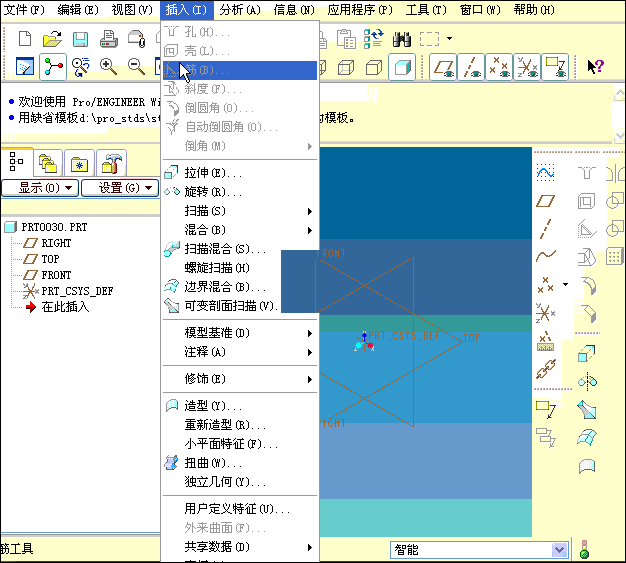Expand the 共享数据(D) submenu
This screenshot has width=626, height=563.
pos(240,547)
